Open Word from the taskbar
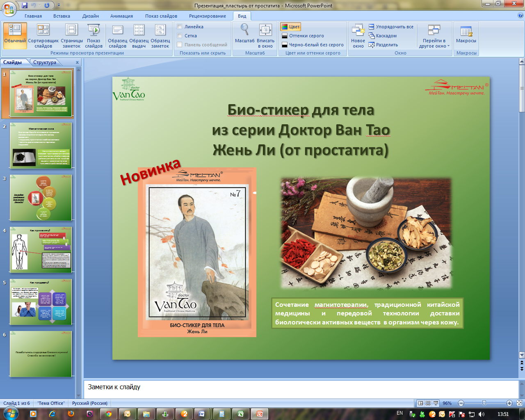 tap(202, 414)
